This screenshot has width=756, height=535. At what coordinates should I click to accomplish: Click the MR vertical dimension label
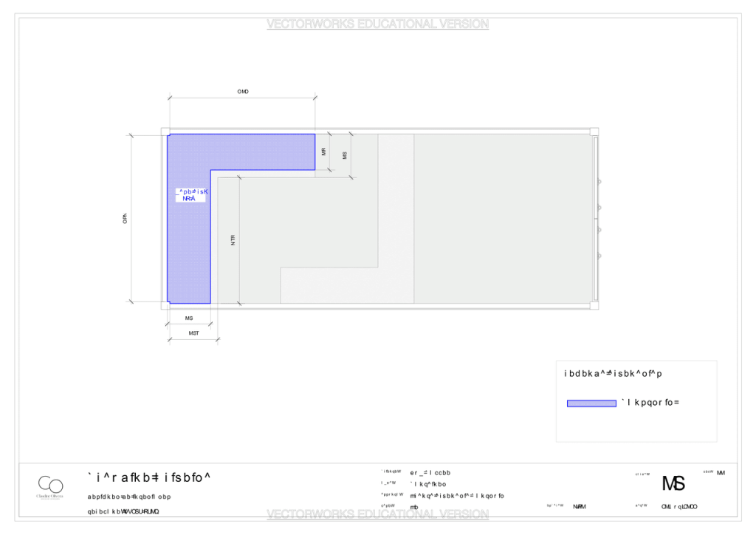coord(323,151)
